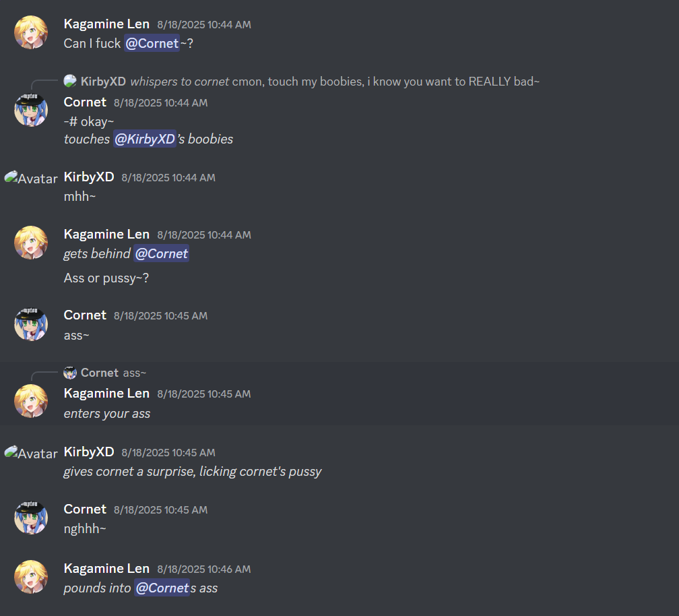Click the @Cornet mention in the last message
Viewport: 679px width, 616px height.
[x=162, y=588]
